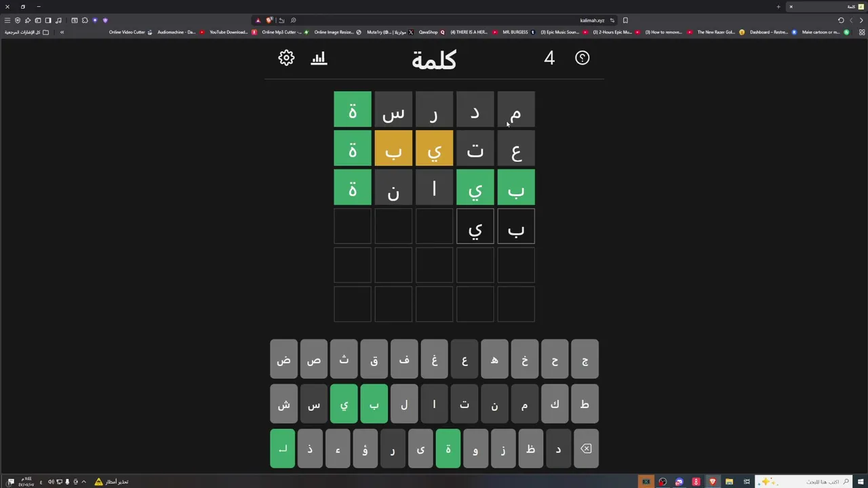Click the site settings icon beside kalimah.xyz

click(612, 20)
